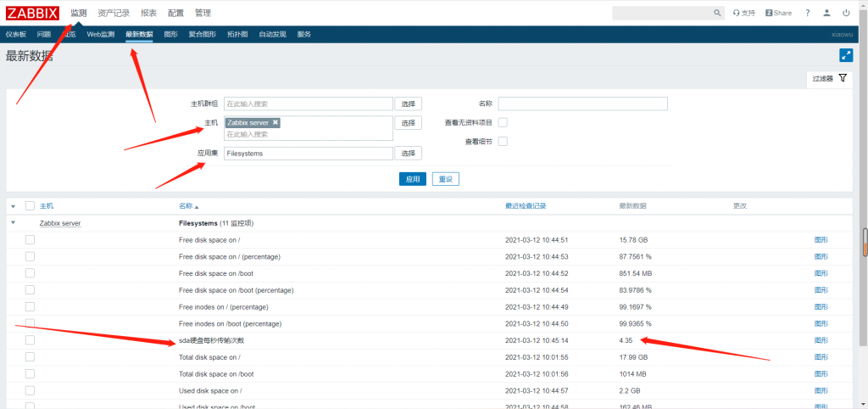
Task: Tick checkbox for Free disk space on /
Action: [30, 240]
